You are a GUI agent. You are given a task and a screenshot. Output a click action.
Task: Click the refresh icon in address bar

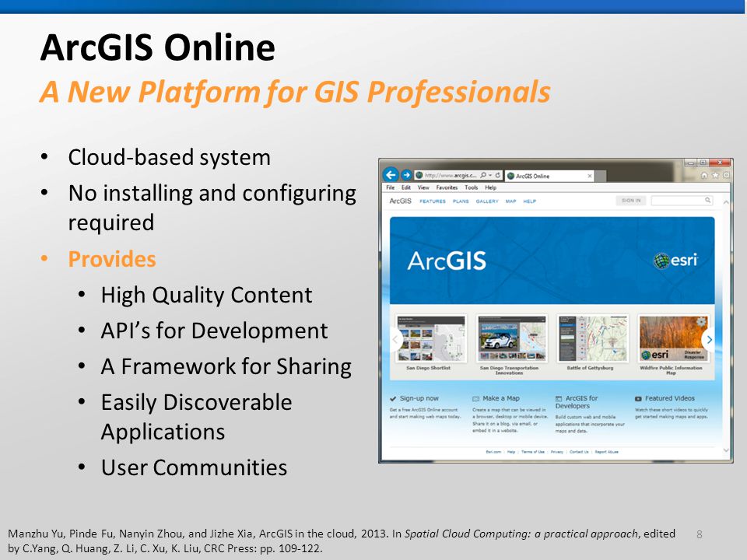tap(498, 175)
